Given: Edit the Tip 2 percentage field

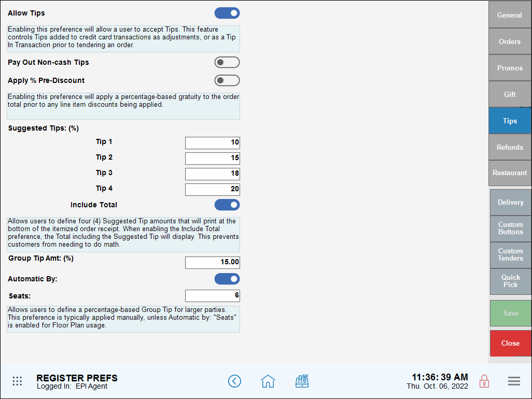Looking at the screenshot, I should click(x=213, y=159).
